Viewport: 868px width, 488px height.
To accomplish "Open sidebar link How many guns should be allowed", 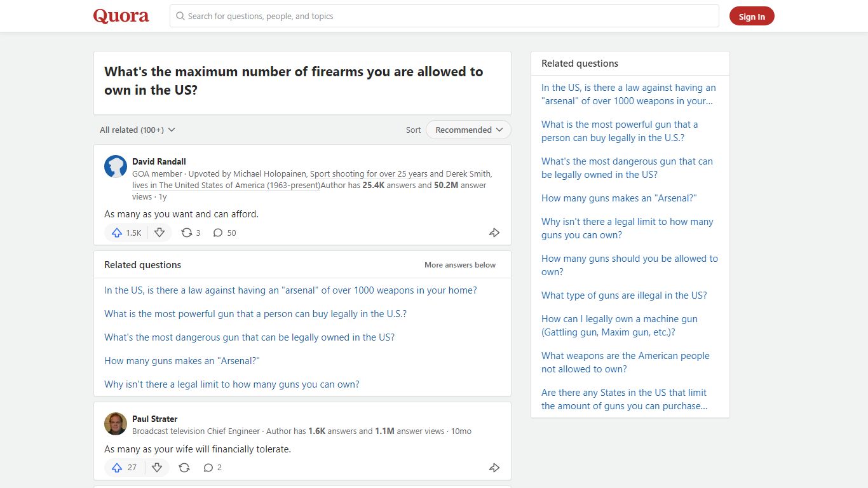I will tap(630, 265).
